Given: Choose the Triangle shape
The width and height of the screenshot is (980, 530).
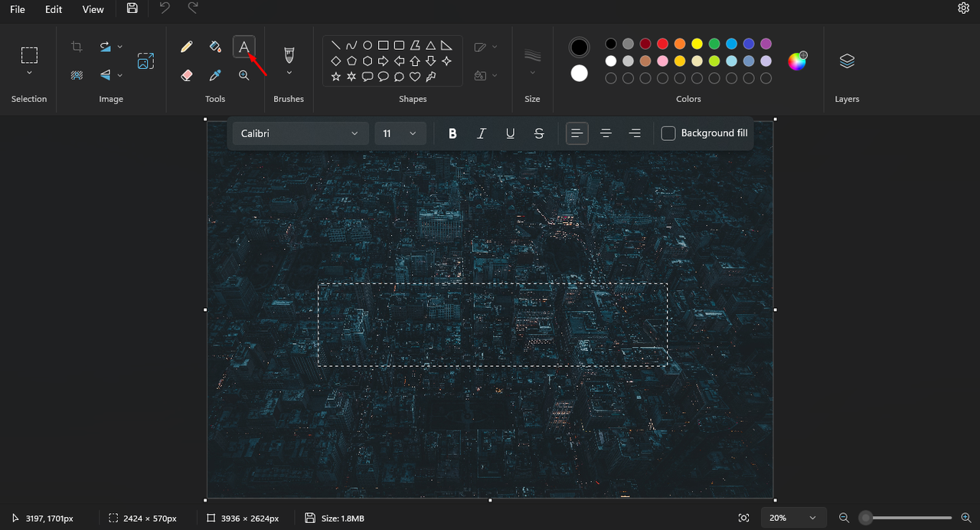Looking at the screenshot, I should coord(431,45).
